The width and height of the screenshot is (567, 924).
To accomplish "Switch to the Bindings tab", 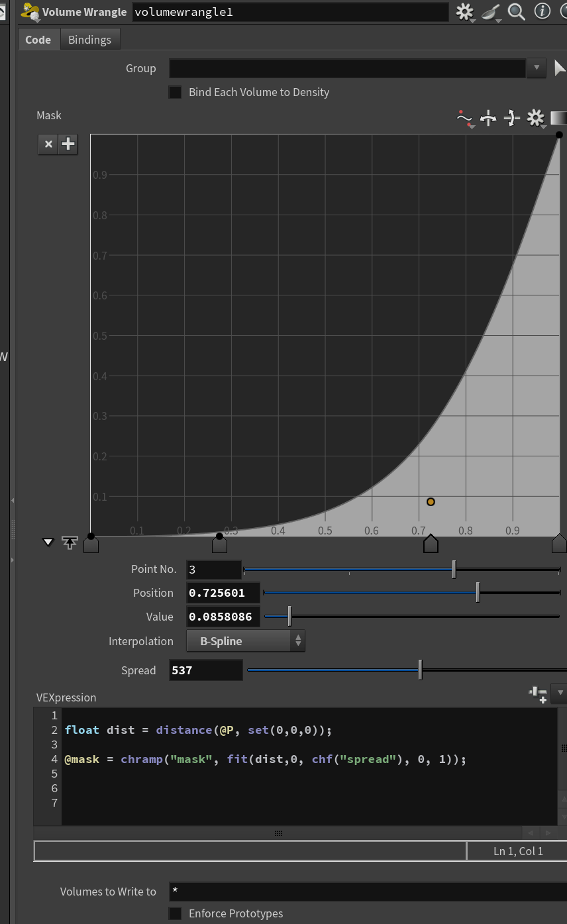I will (89, 40).
